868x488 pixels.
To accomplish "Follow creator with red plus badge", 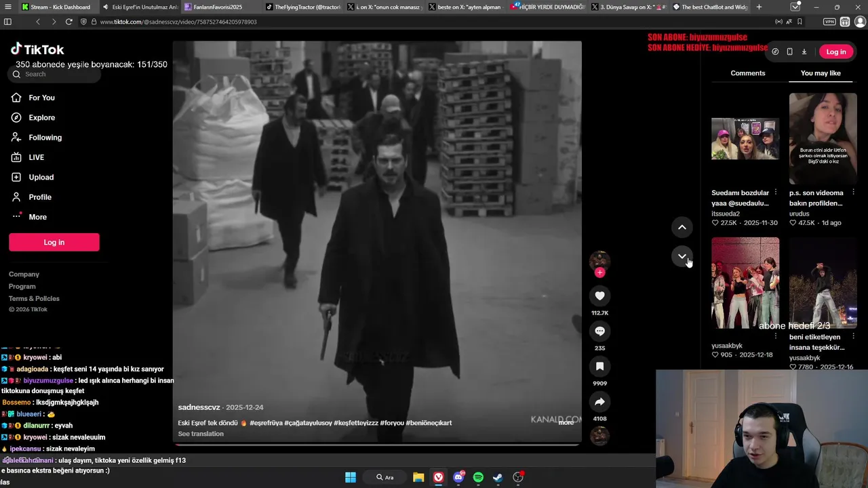I will 599,272.
